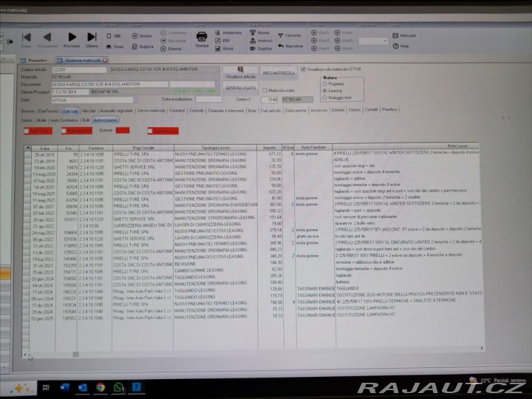The height and width of the screenshot is (399, 532).
Task: Select Leasing under Natura
Action: tap(324, 91)
